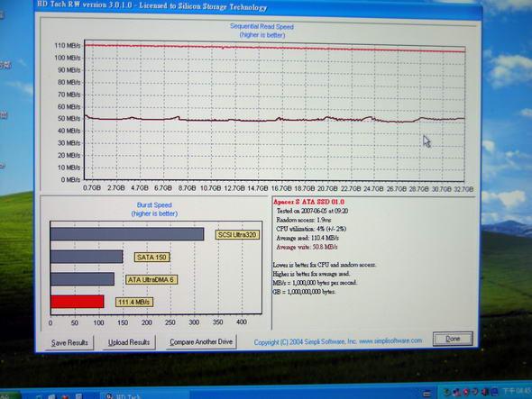Click the Save Results button
532x399 pixels.
click(x=69, y=343)
